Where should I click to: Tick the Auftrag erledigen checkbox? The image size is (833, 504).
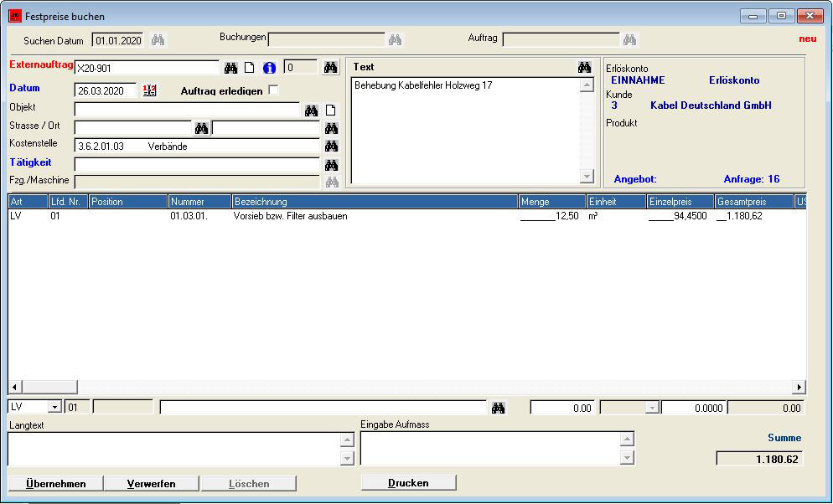273,90
